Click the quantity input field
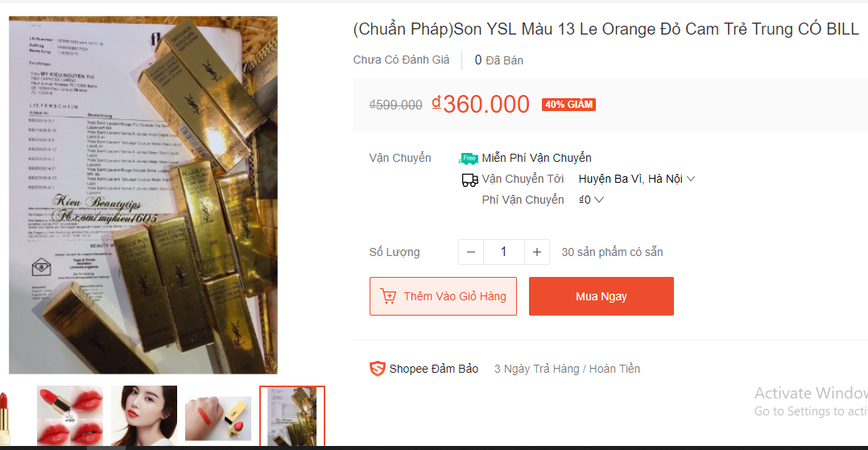Viewport: 868px width, 450px height. (504, 252)
